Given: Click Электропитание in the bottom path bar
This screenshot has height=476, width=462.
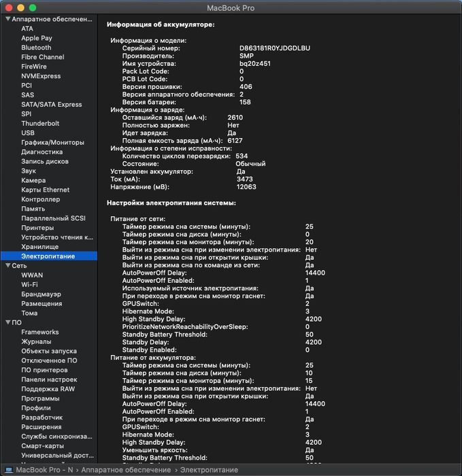Looking at the screenshot, I should (209, 470).
